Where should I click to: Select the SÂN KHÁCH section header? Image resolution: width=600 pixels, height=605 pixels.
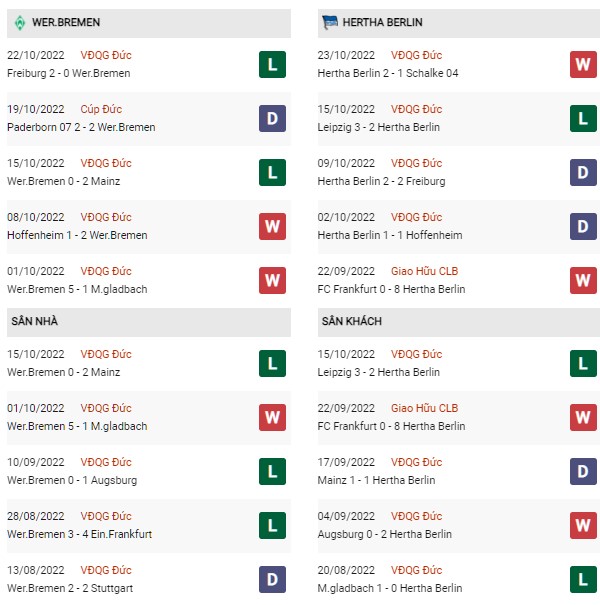click(x=459, y=322)
